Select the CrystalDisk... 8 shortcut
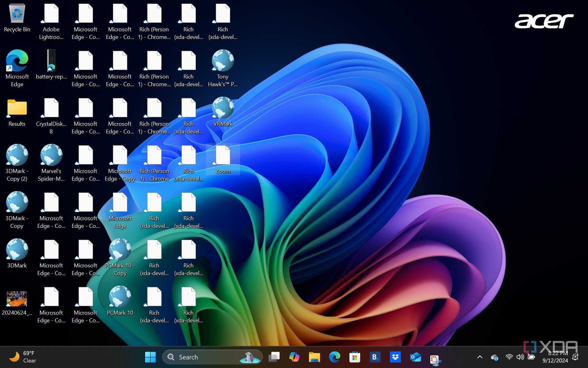Image resolution: width=588 pixels, height=368 pixels. [x=51, y=116]
